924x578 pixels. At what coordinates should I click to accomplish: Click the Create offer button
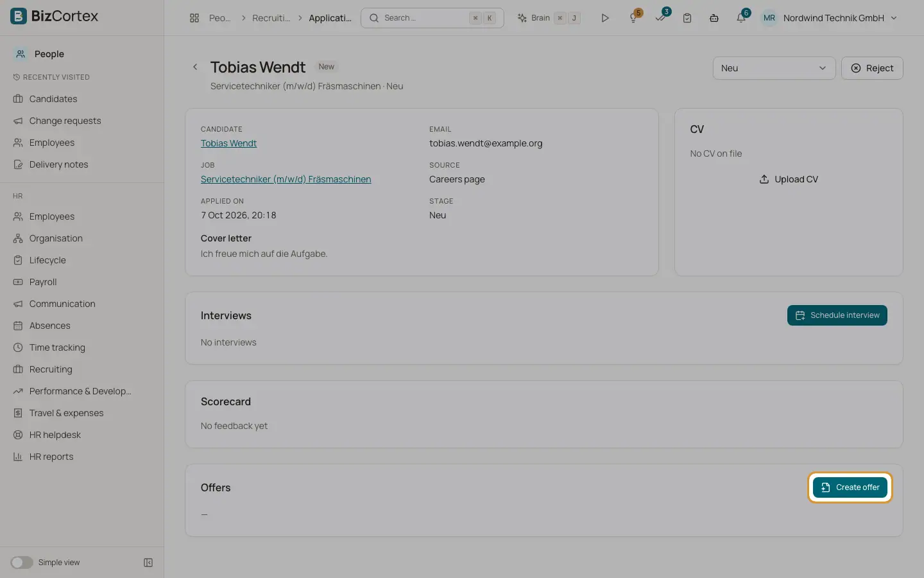pos(850,487)
